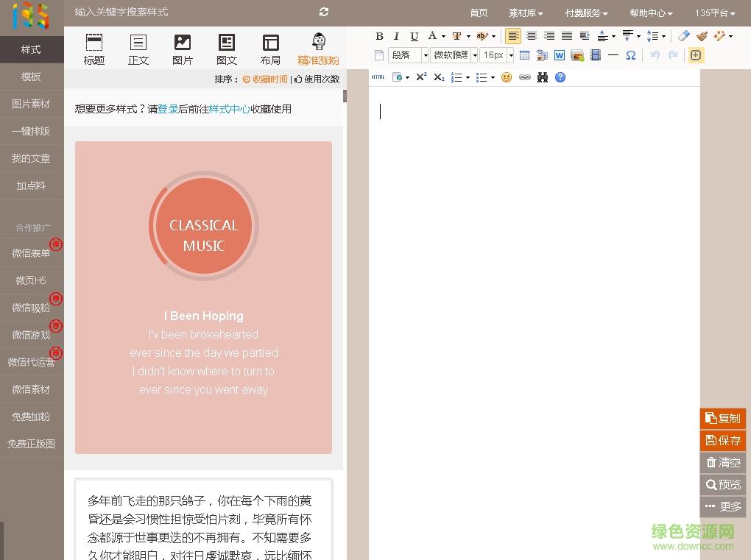
Task: Insert an emoji with the smiley icon
Action: point(507,77)
